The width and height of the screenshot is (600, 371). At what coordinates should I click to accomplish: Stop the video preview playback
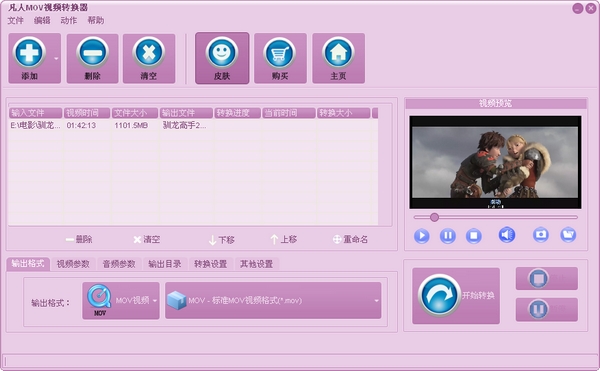click(474, 236)
